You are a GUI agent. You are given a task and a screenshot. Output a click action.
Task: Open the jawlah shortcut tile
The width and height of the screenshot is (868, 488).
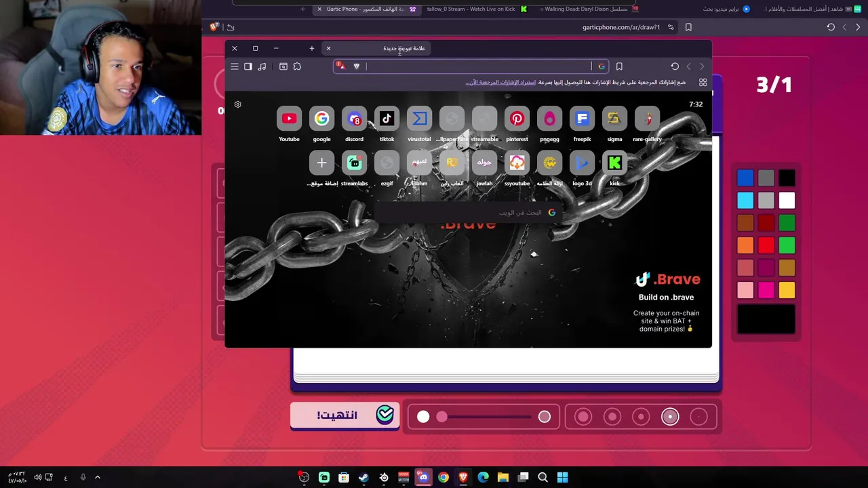[x=484, y=163]
